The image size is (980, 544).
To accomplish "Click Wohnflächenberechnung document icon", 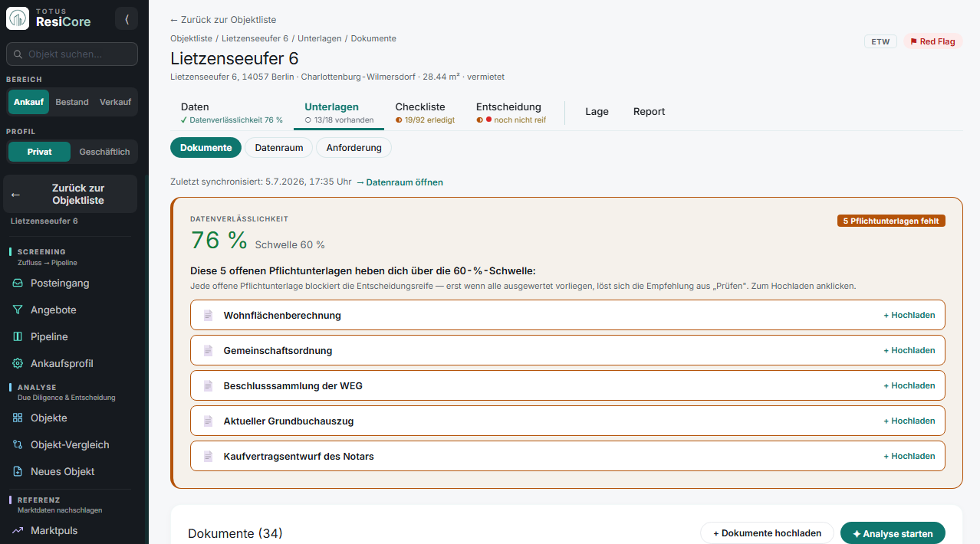I will [x=208, y=315].
